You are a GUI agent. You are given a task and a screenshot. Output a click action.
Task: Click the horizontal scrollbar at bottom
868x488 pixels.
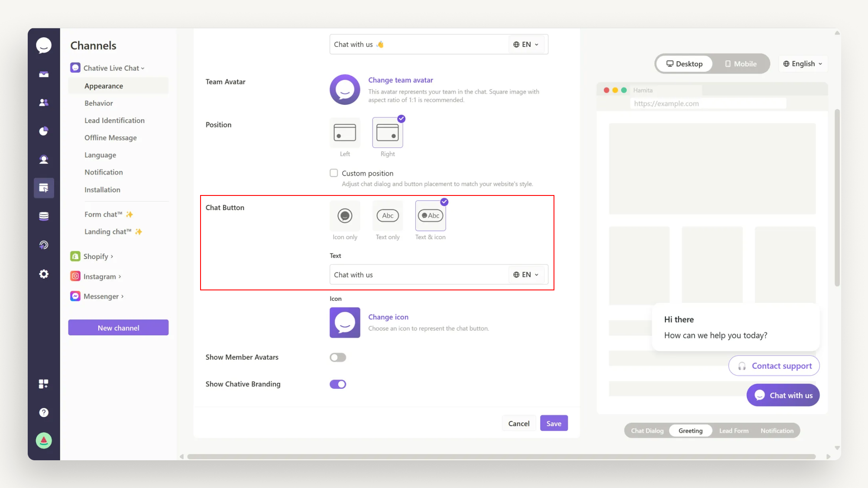point(501,456)
